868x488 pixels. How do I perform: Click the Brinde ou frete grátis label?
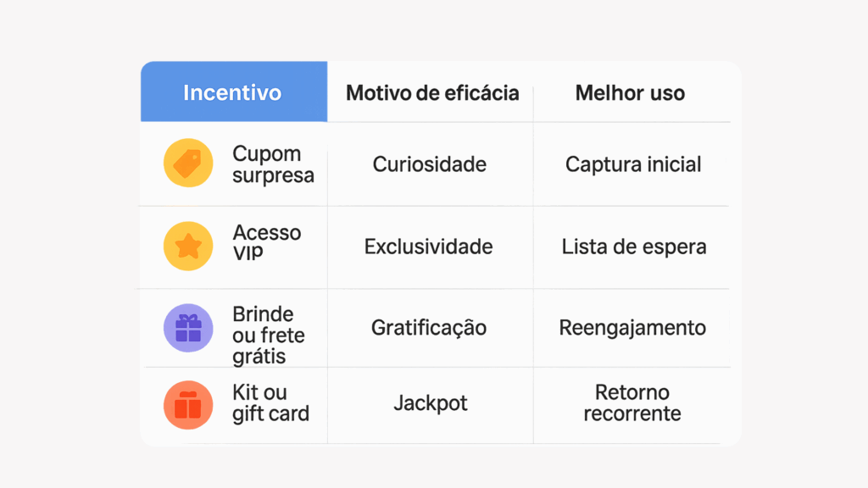coord(268,335)
